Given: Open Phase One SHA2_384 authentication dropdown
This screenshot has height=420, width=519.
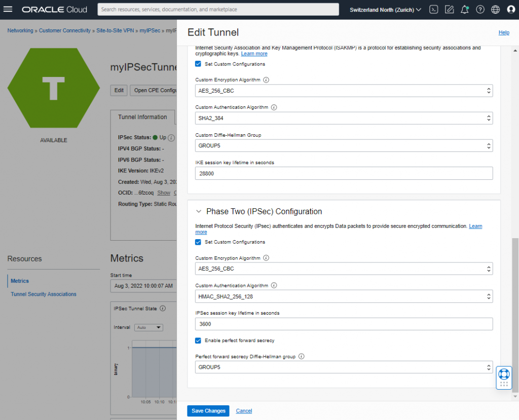Looking at the screenshot, I should coord(344,118).
